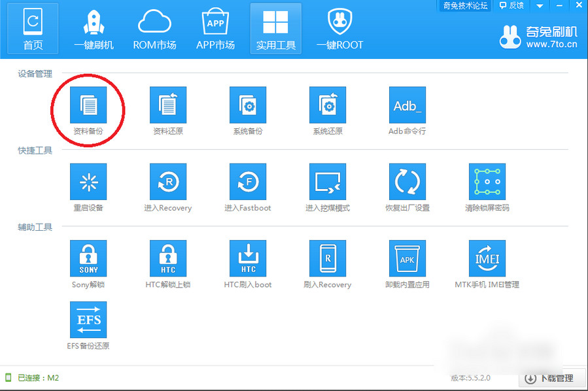Click the 重启设备 reboot device icon
Screen dimensions: 588x391
[x=88, y=181]
